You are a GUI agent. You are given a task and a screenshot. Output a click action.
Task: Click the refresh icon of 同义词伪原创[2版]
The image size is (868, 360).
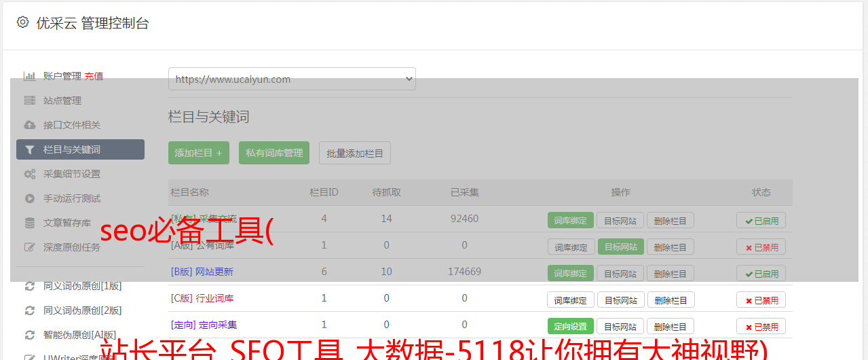tap(30, 310)
